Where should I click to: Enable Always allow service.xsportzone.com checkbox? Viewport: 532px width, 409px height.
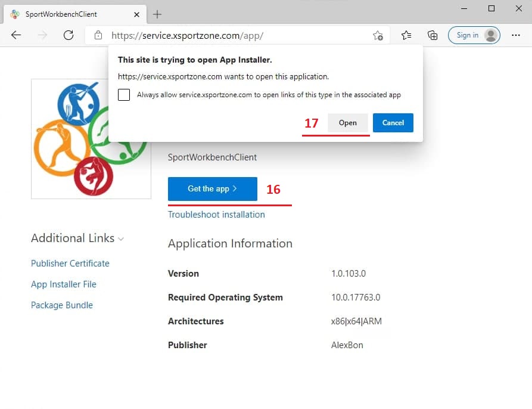124,95
